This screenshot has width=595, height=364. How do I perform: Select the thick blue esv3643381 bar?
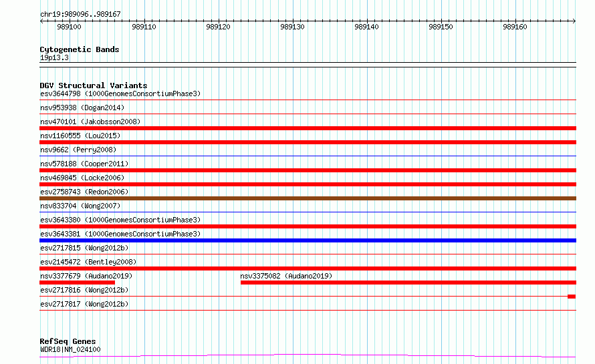click(308, 240)
